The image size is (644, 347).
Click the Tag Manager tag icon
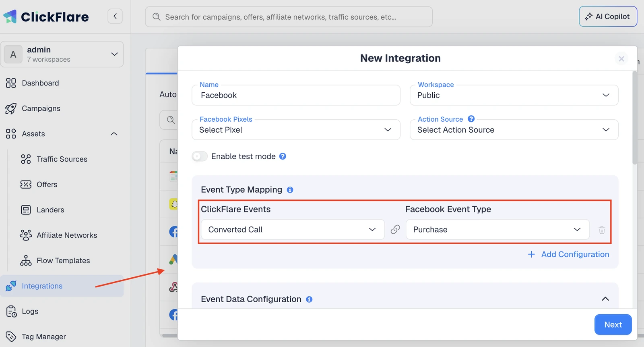click(x=11, y=337)
